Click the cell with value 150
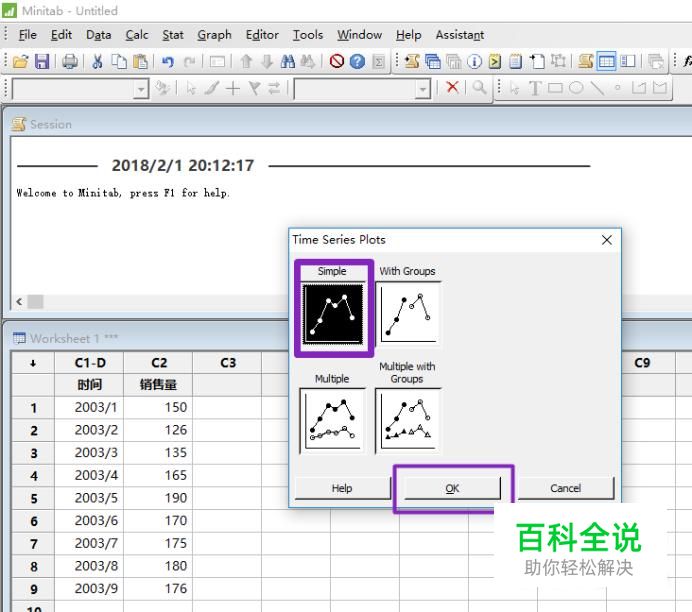This screenshot has width=692, height=612. coord(158,407)
